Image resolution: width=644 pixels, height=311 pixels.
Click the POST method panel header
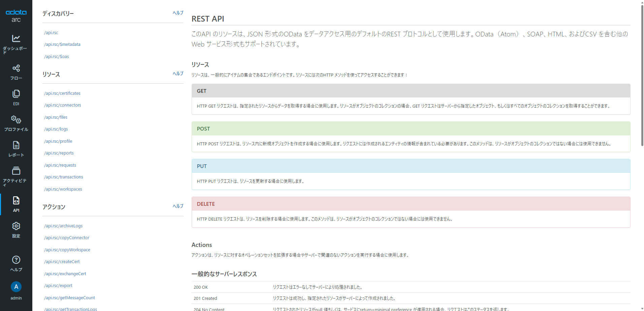point(411,129)
